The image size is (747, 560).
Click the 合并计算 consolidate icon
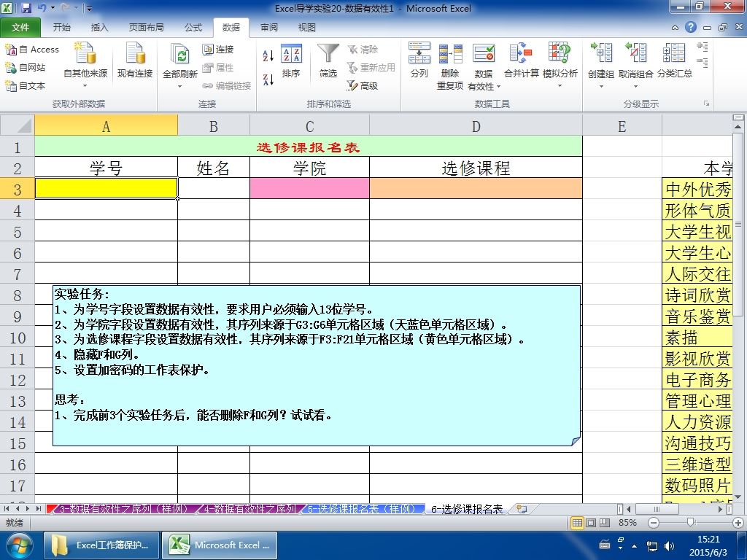click(x=521, y=52)
